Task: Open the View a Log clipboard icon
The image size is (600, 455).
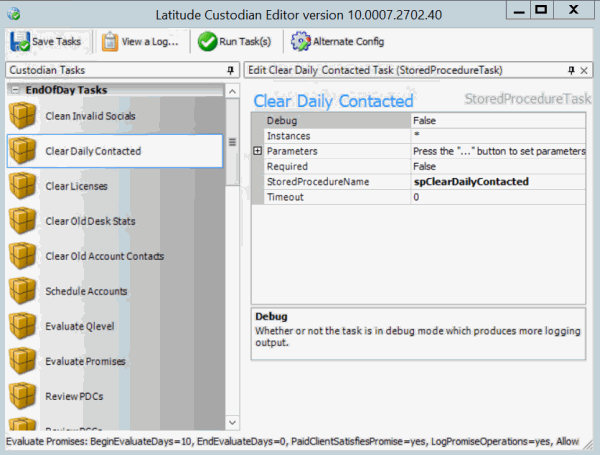Action: (x=110, y=41)
